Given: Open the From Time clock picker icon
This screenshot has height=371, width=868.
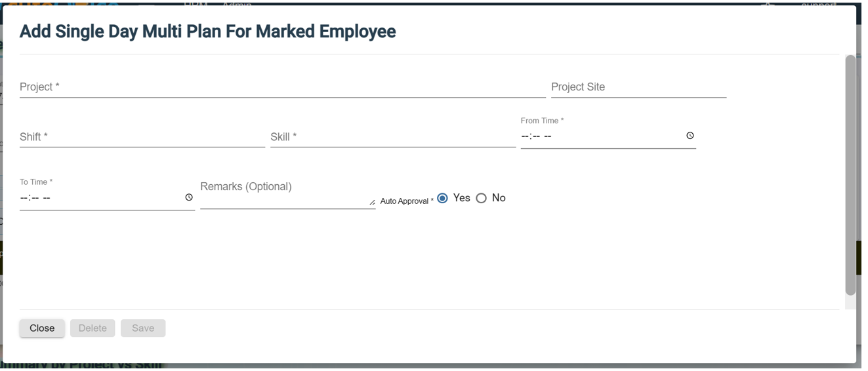Looking at the screenshot, I should 690,136.
